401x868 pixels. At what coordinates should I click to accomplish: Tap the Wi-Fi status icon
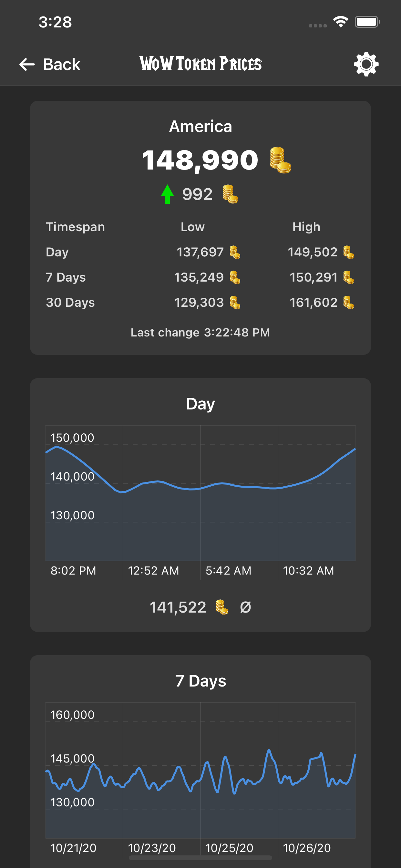(x=341, y=22)
